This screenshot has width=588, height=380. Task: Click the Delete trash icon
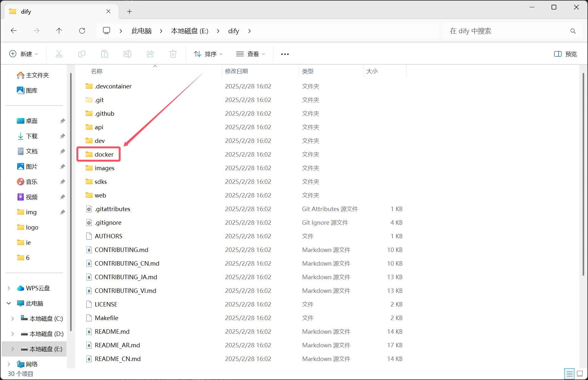tap(173, 54)
